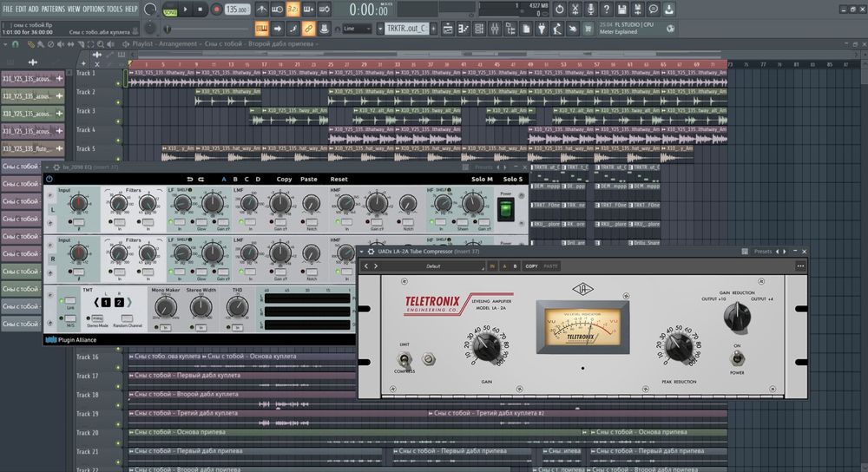Image resolution: width=868 pixels, height=472 pixels.
Task: Click the LA-2A COPY button
Action: [x=531, y=266]
